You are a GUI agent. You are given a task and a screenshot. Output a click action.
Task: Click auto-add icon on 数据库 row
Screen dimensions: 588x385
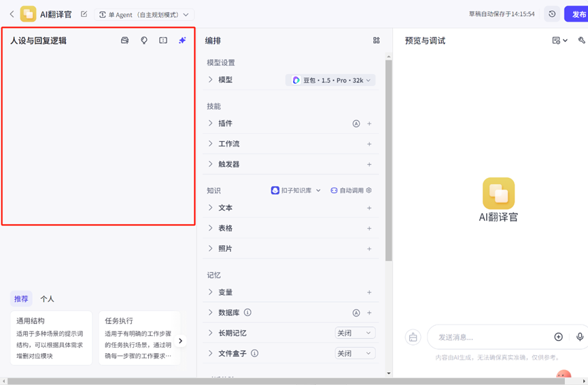(x=356, y=313)
